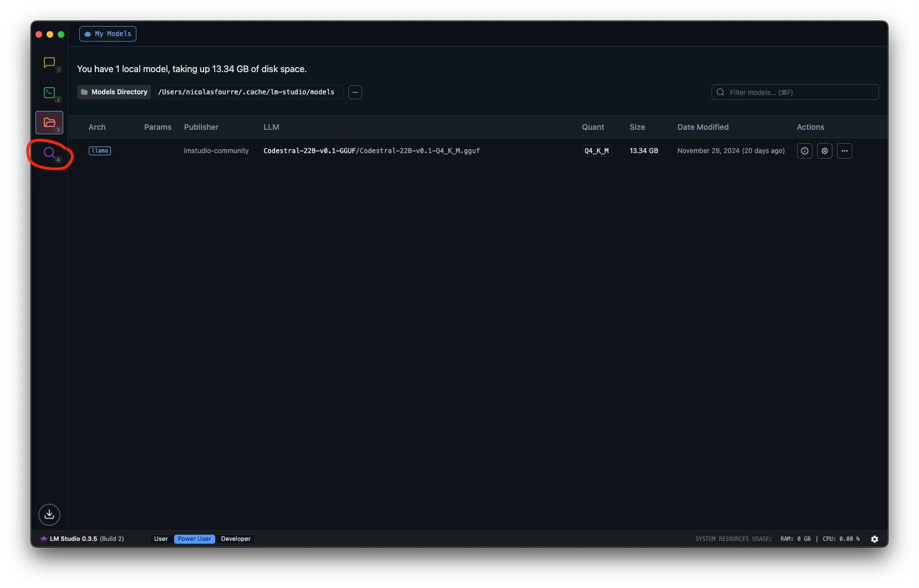Click the Models Directory button
The image size is (919, 588).
pyautogui.click(x=114, y=92)
